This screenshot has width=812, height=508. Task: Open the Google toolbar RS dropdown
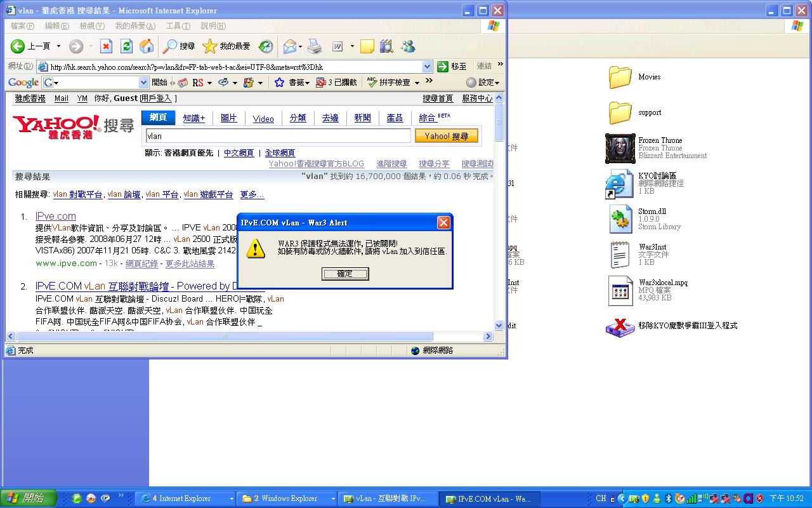211,83
